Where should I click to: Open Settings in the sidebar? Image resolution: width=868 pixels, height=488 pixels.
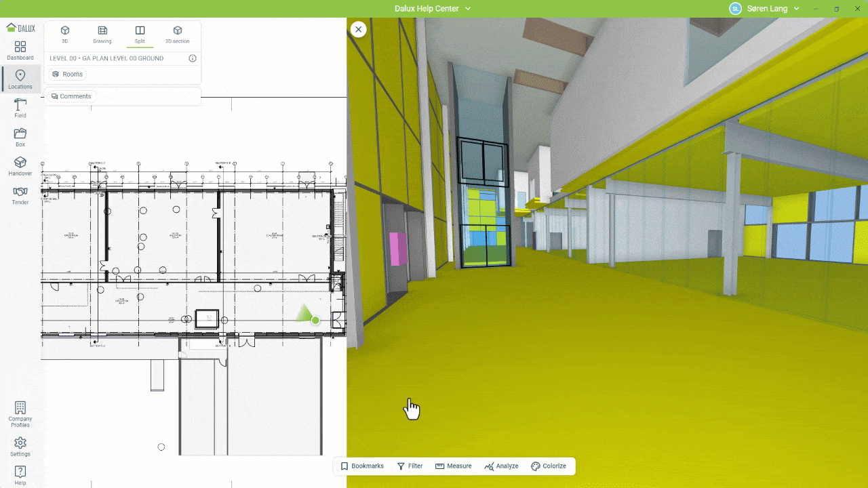click(x=20, y=447)
